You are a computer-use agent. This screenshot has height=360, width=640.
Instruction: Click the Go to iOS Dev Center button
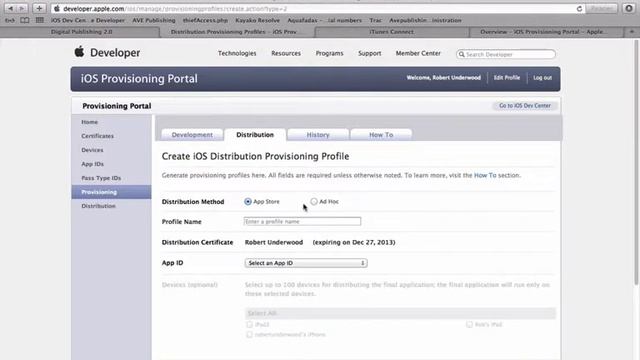pyautogui.click(x=525, y=106)
